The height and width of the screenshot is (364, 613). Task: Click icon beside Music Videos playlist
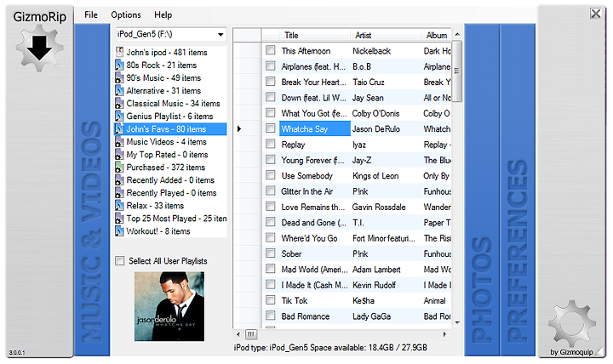(120, 141)
